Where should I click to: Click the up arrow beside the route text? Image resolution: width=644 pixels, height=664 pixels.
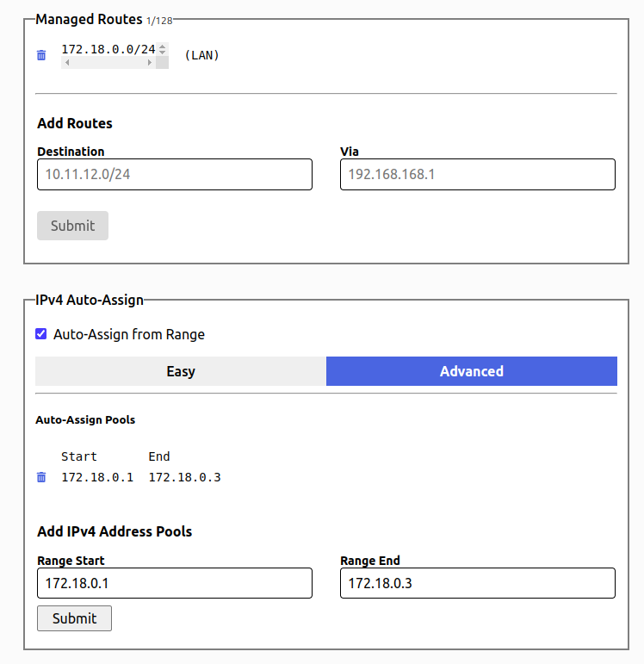[162, 47]
